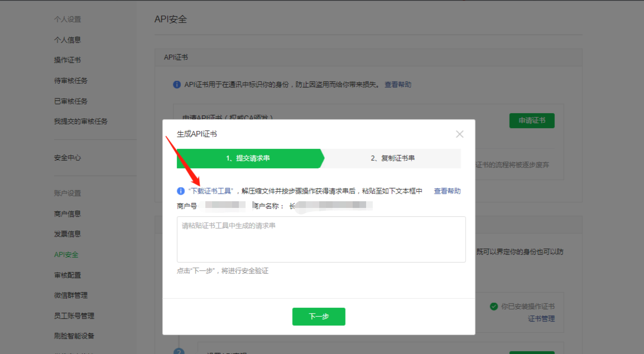This screenshot has height=354, width=644.
Task: Open 证书管理 link
Action: [x=541, y=318]
